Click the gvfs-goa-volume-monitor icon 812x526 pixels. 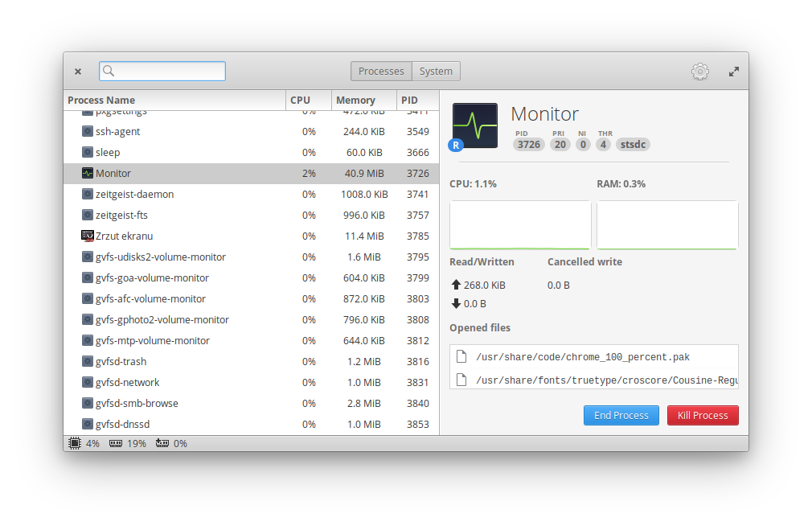click(88, 277)
